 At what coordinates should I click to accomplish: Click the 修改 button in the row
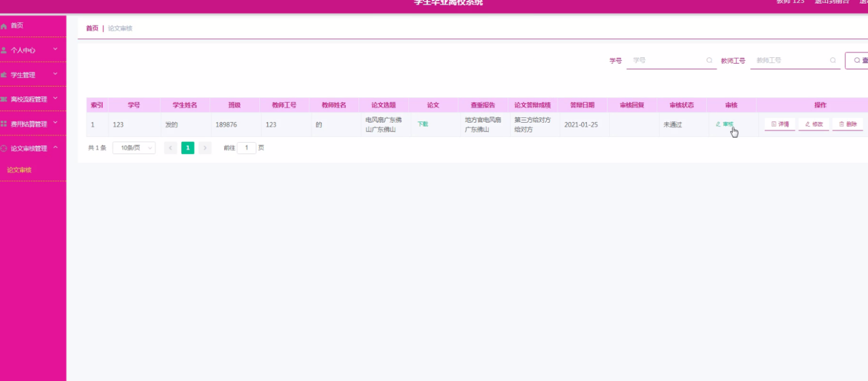point(814,124)
